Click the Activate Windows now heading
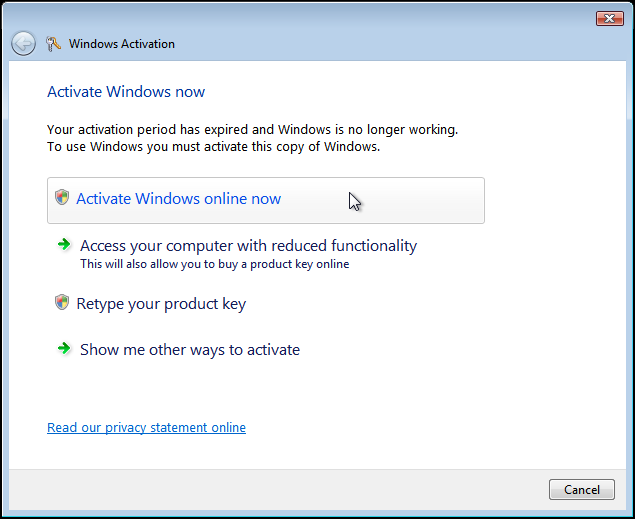635x519 pixels. coord(126,92)
